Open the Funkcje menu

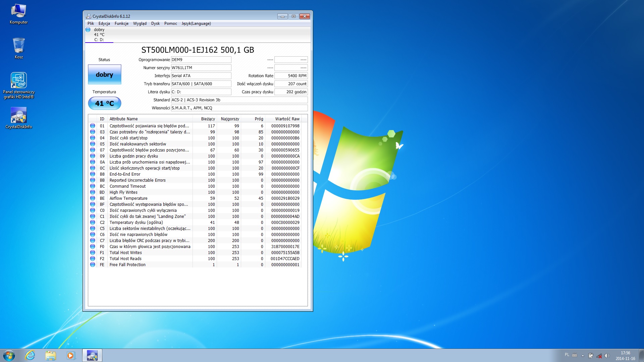pos(121,23)
